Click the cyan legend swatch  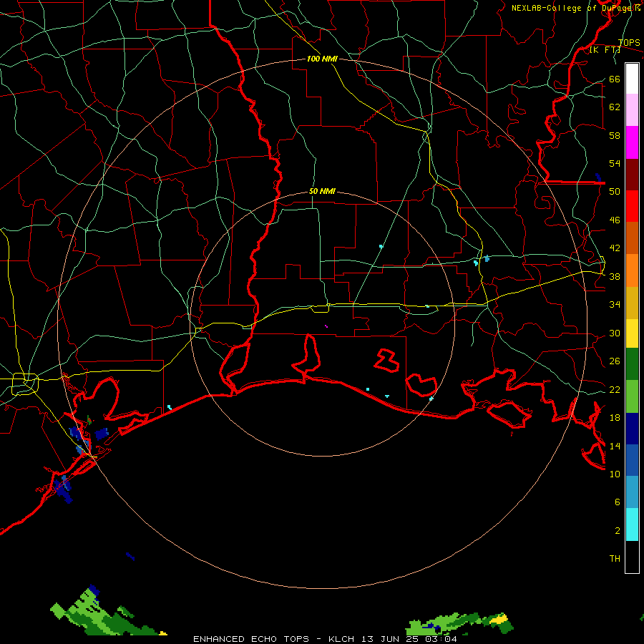point(632,525)
